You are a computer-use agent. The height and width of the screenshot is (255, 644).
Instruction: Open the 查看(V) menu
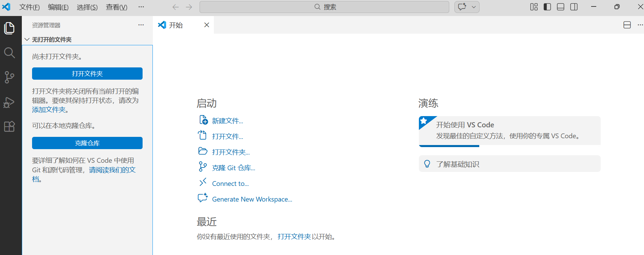(x=117, y=7)
